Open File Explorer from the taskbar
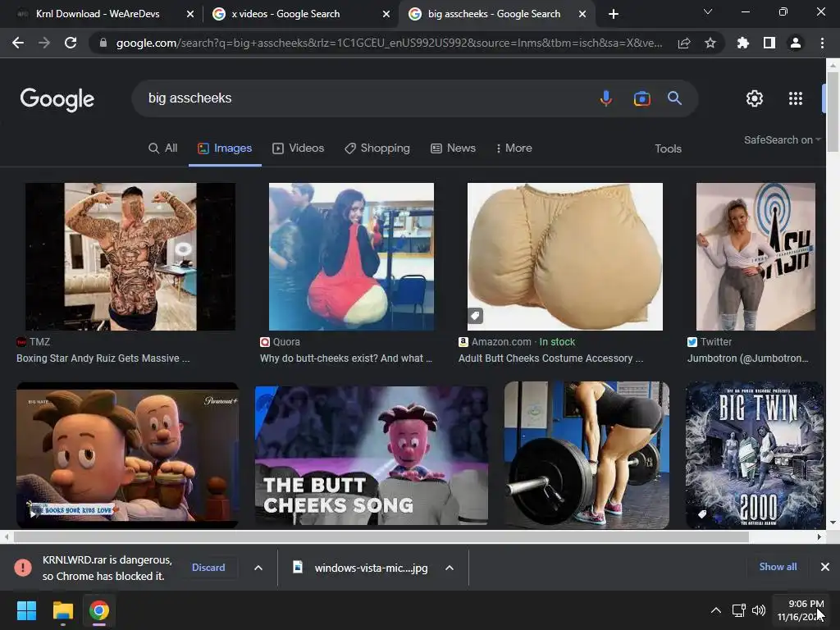This screenshot has width=840, height=630. pyautogui.click(x=62, y=610)
